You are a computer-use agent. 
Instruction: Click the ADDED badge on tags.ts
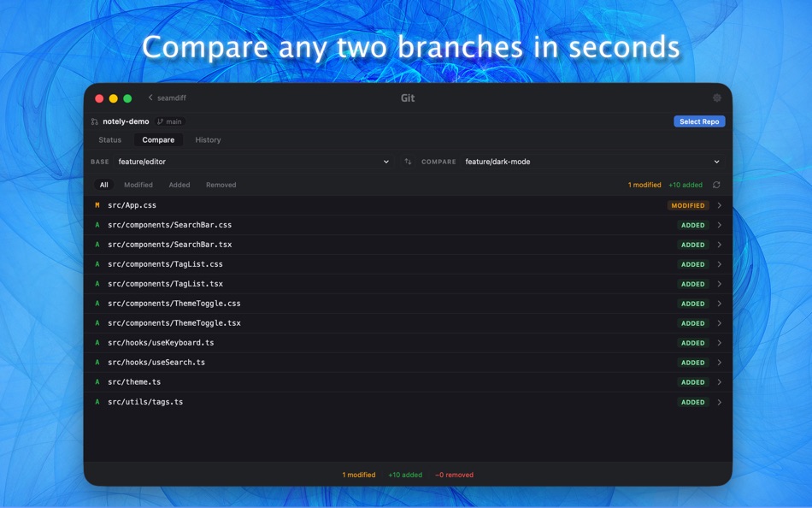pos(693,402)
